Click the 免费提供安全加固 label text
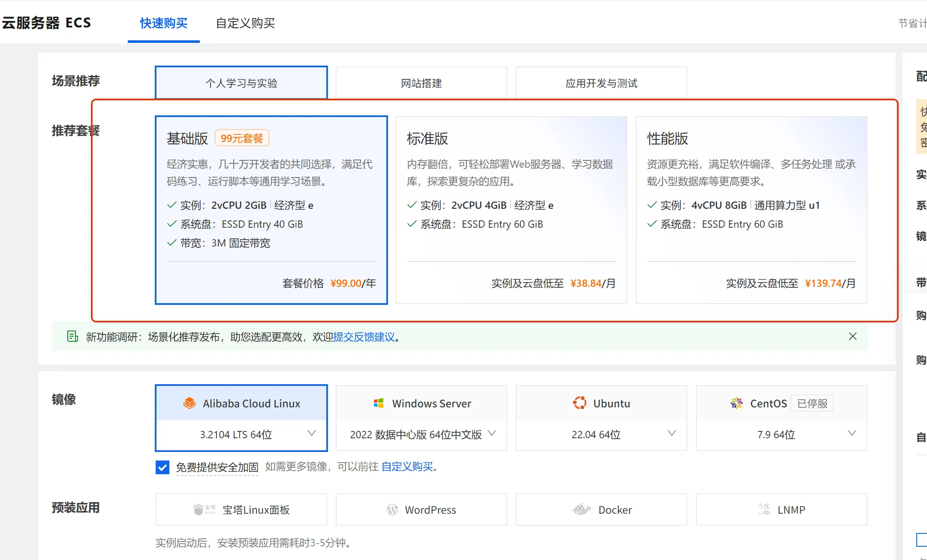927x560 pixels. coord(217,467)
